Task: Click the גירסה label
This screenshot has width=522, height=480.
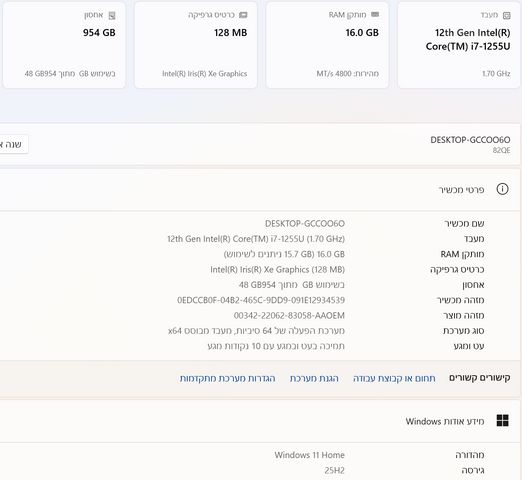Action: [473, 470]
